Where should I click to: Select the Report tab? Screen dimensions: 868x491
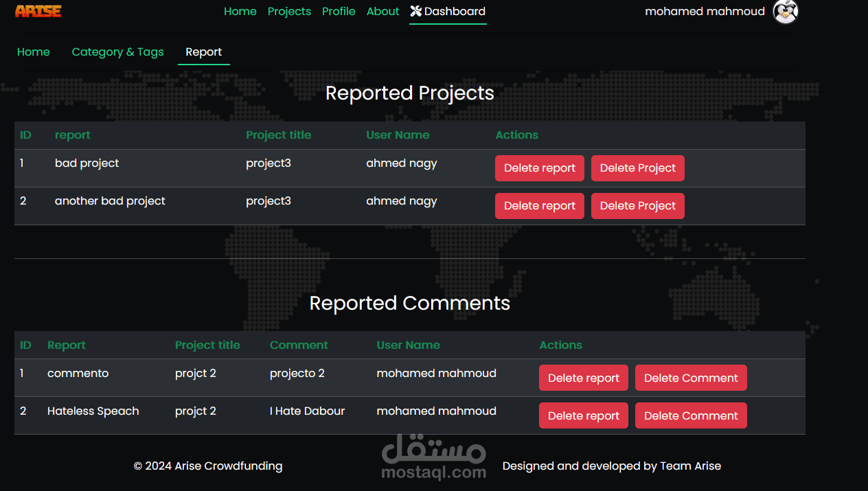pyautogui.click(x=204, y=52)
